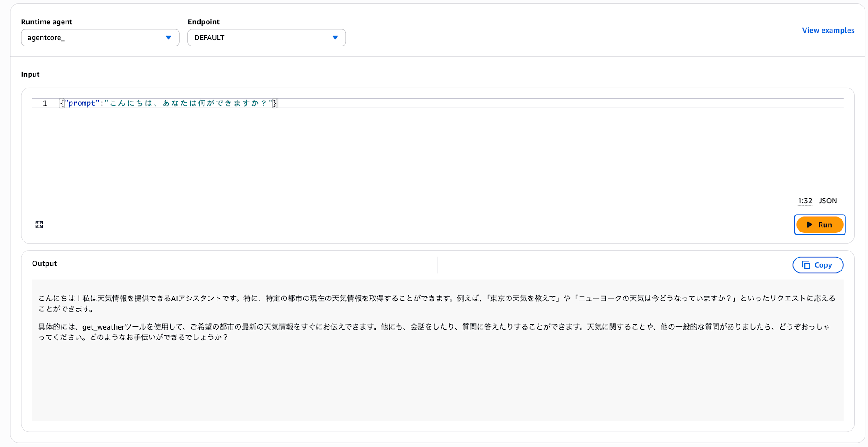
Task: Click inside the JSON input editor line
Action: 451,103
